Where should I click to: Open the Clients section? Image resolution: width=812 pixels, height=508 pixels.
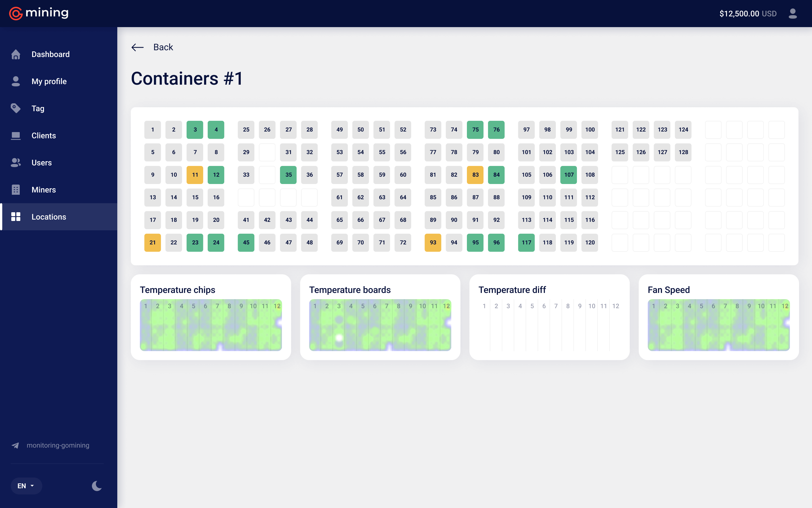pos(59,135)
